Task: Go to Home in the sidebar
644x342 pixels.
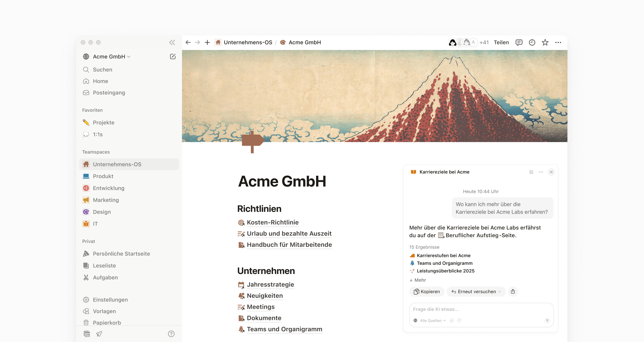Action: click(x=129, y=81)
